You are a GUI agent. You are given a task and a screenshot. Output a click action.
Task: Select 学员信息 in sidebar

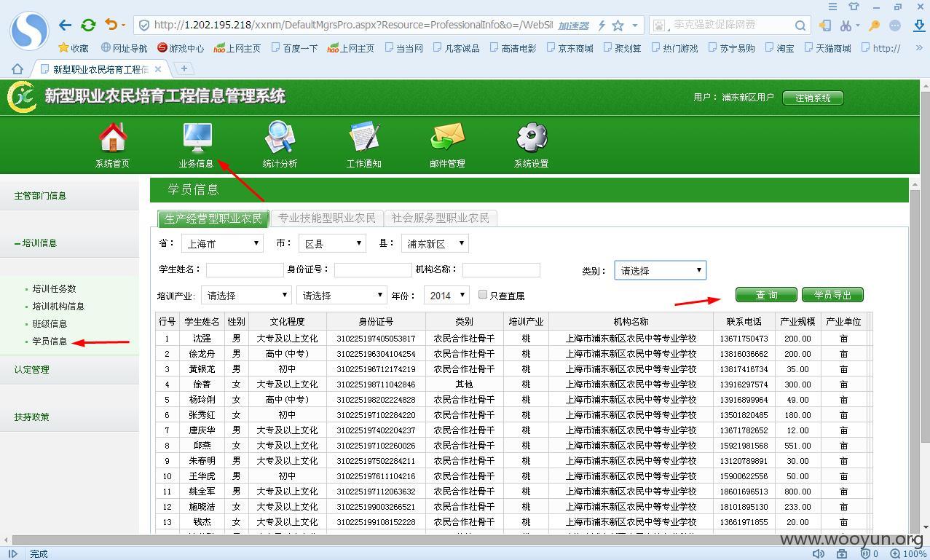50,342
